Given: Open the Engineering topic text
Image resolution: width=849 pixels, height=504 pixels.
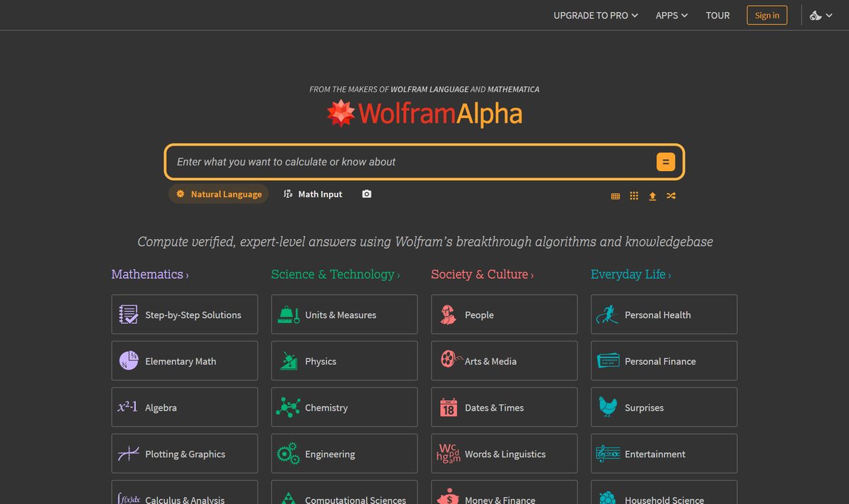Looking at the screenshot, I should [330, 455].
